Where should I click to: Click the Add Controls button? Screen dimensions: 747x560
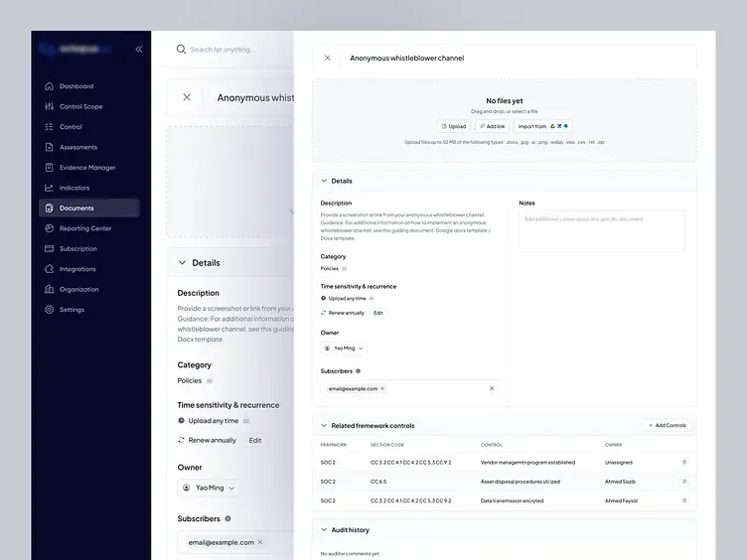tap(667, 425)
